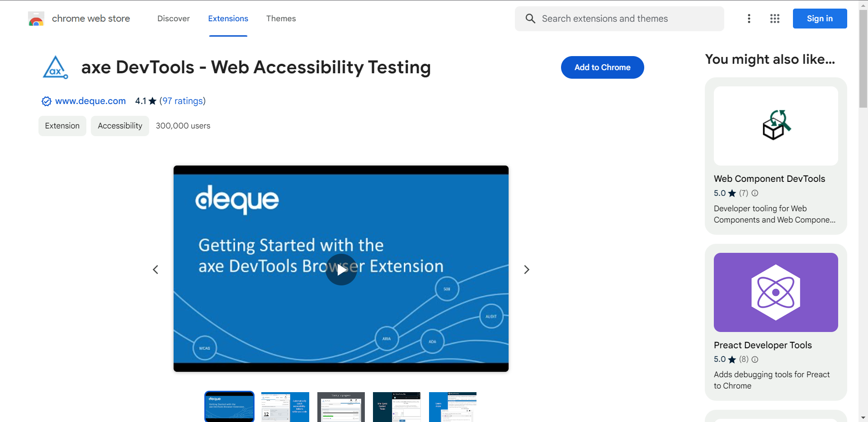The width and height of the screenshot is (868, 422).
Task: Click the search magnifier icon
Action: (530, 19)
